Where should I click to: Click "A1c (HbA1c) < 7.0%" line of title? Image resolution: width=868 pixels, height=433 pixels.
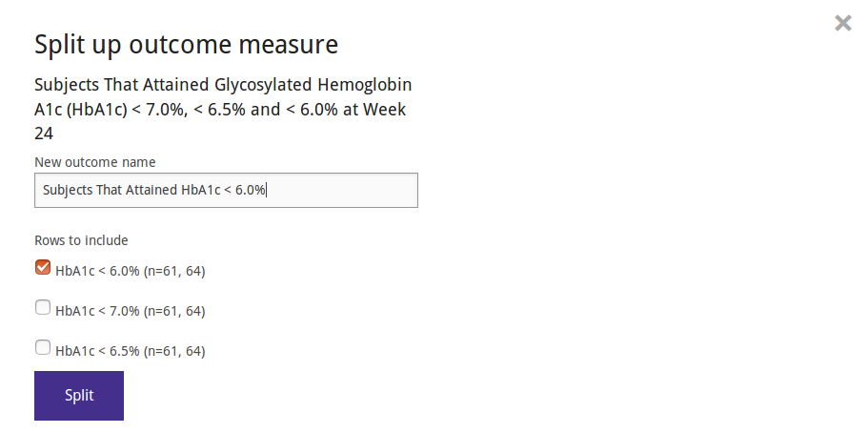tap(109, 110)
